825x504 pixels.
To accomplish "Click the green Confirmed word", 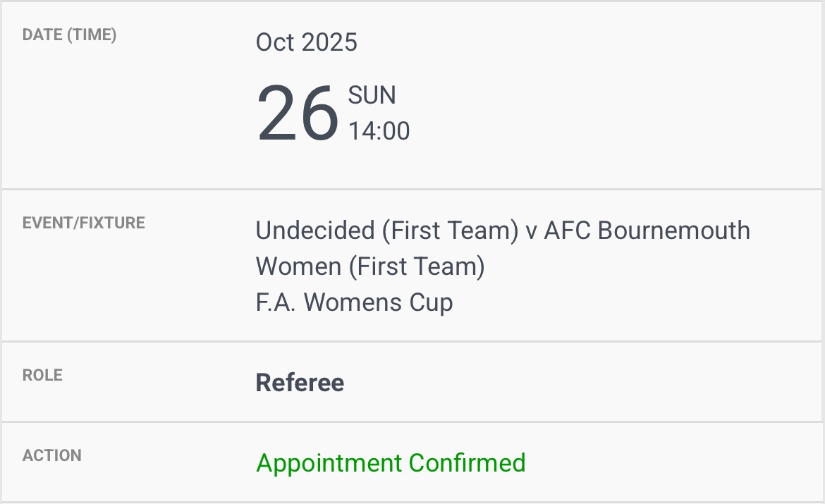I will click(x=467, y=463).
